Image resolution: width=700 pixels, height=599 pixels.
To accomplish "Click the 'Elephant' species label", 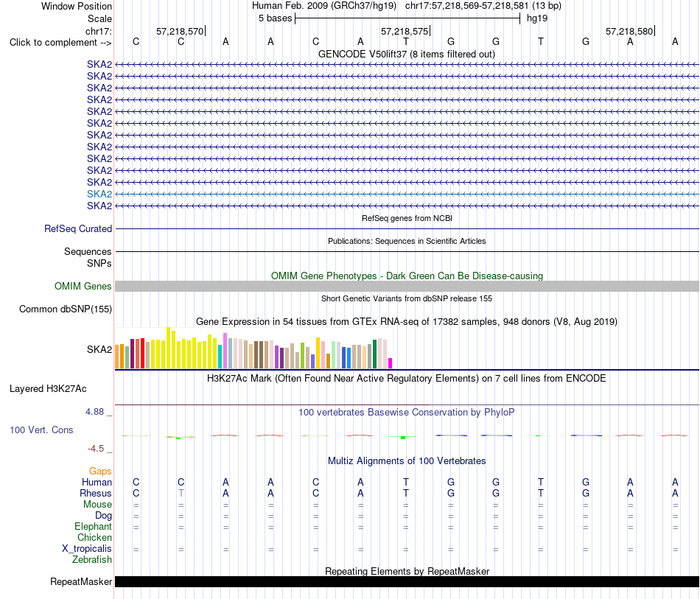I will click(x=93, y=527).
